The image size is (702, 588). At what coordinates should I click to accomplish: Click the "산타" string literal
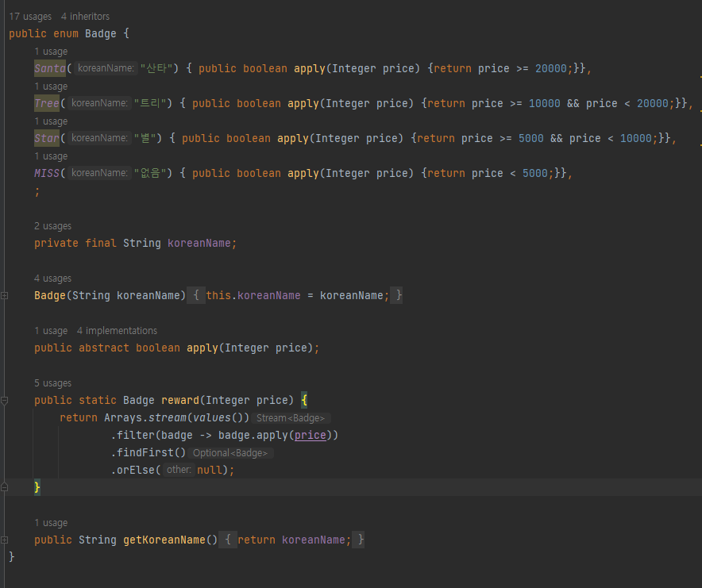tap(156, 68)
